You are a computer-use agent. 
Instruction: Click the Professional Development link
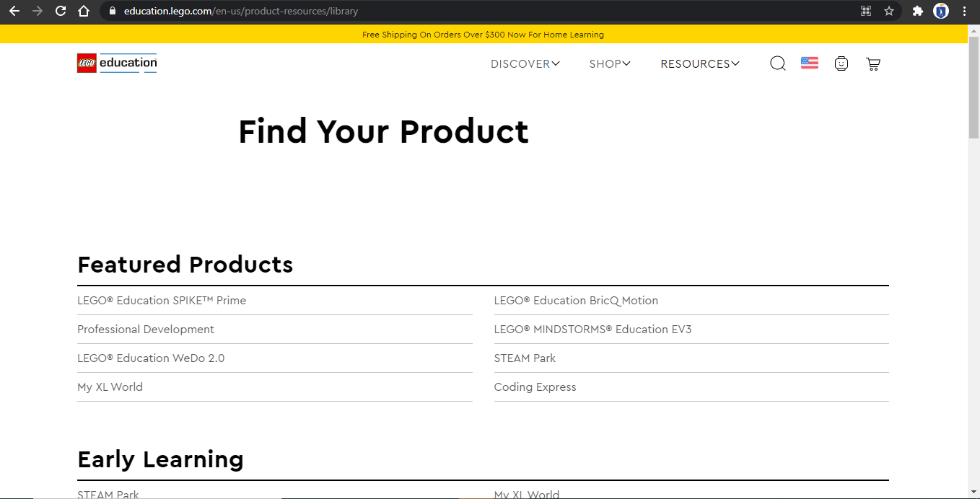pyautogui.click(x=146, y=330)
